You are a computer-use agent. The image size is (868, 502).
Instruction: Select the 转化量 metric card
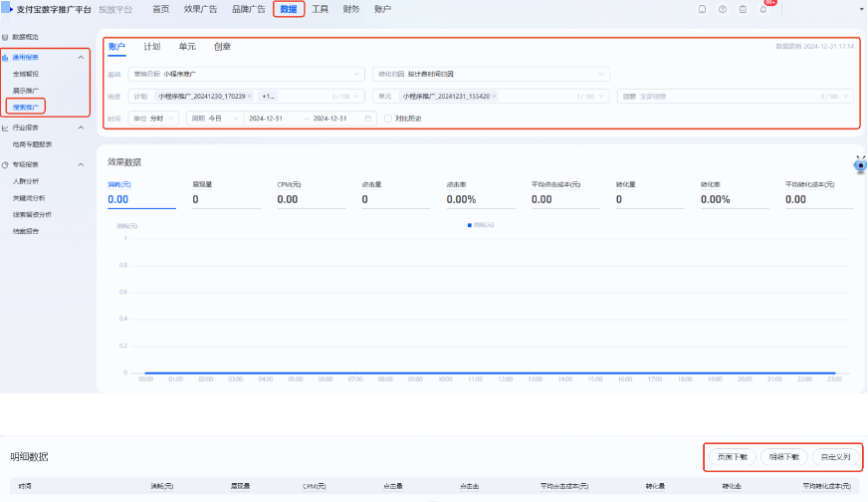(650, 194)
